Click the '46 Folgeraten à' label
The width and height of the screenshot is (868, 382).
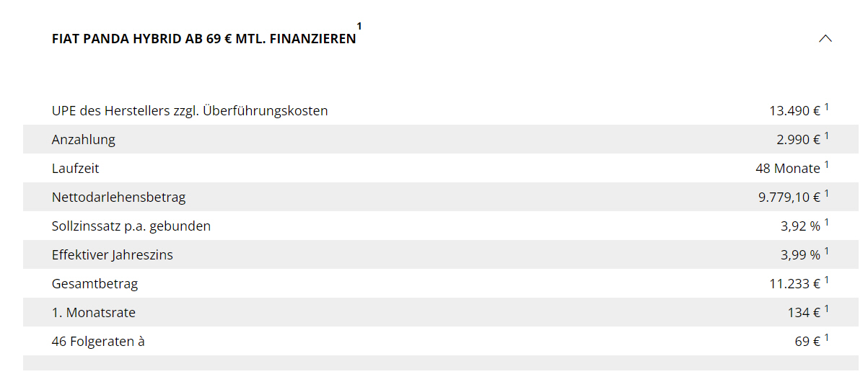[98, 342]
